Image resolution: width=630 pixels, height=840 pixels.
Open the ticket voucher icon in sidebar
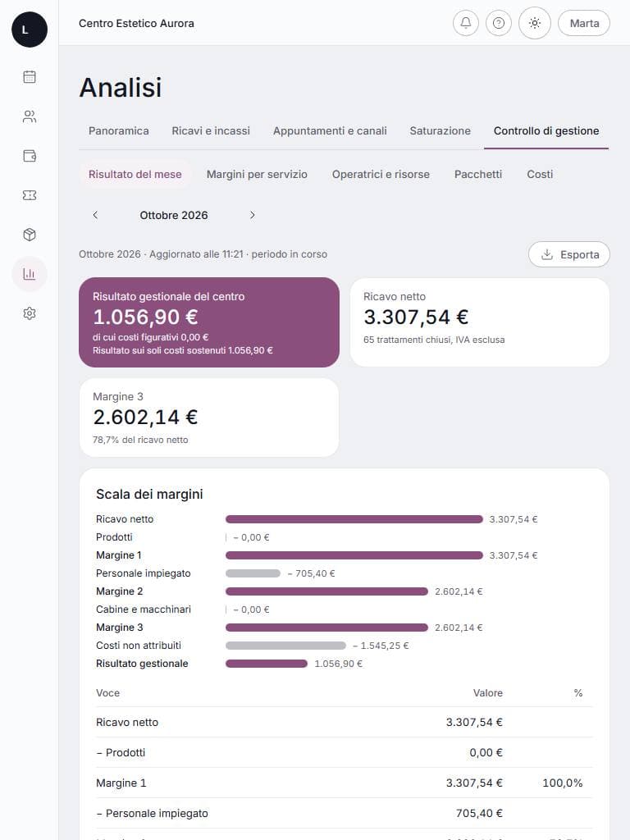[x=30, y=195]
